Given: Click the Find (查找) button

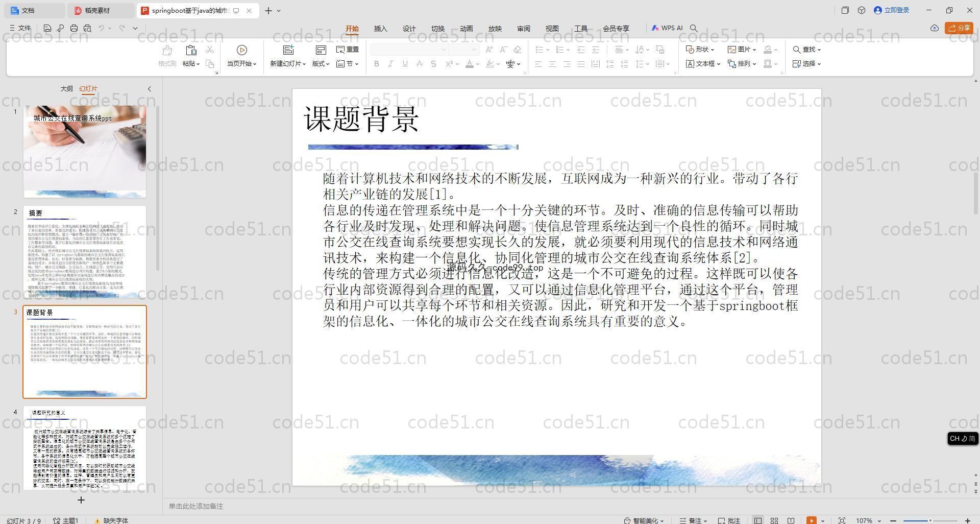Looking at the screenshot, I should 806,50.
